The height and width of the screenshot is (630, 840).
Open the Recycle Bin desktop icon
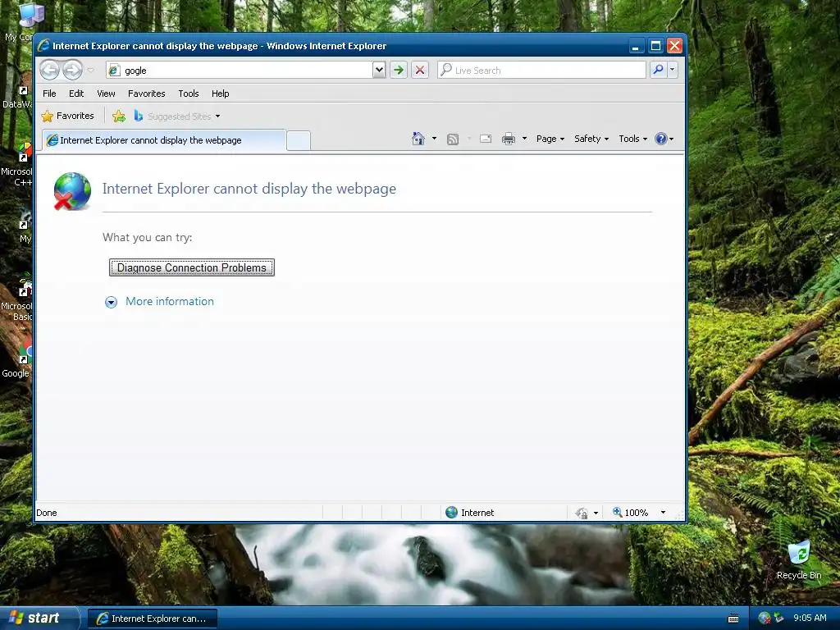(799, 560)
